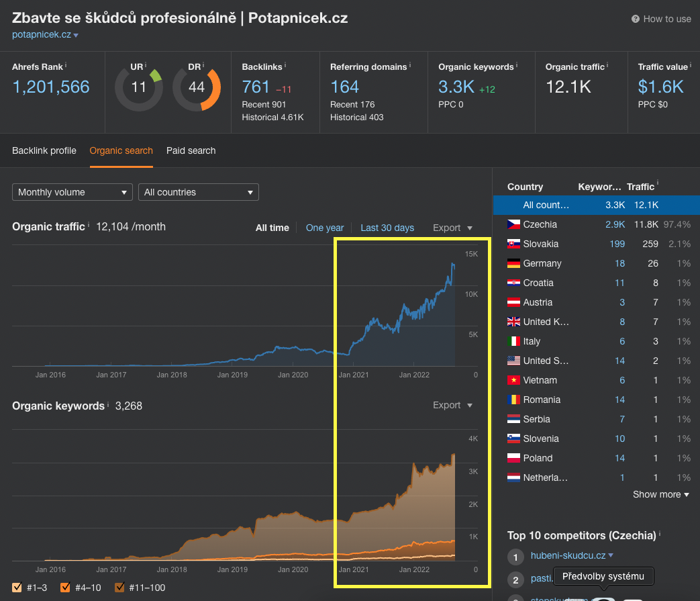700x601 pixels.
Task: Click the Slovenia flag icon
Action: [x=513, y=438]
